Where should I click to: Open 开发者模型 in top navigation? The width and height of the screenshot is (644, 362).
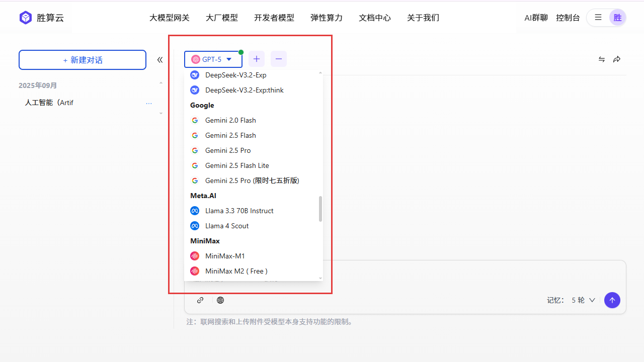click(274, 18)
